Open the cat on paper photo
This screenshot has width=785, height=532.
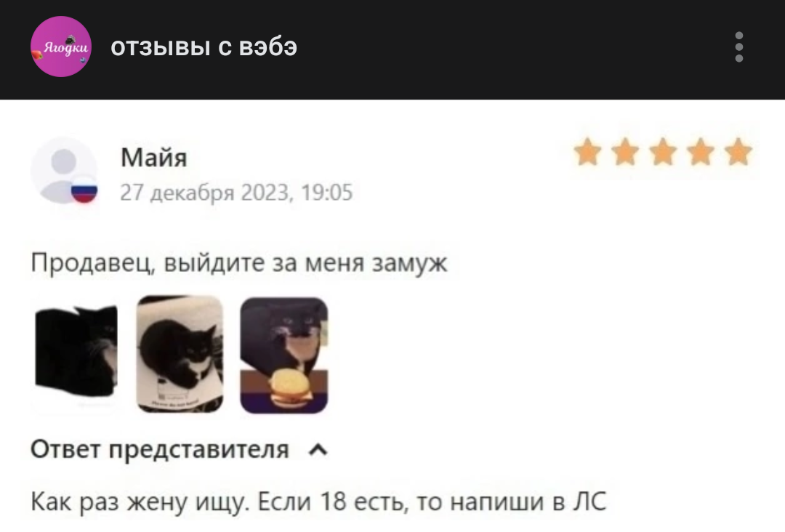180,355
